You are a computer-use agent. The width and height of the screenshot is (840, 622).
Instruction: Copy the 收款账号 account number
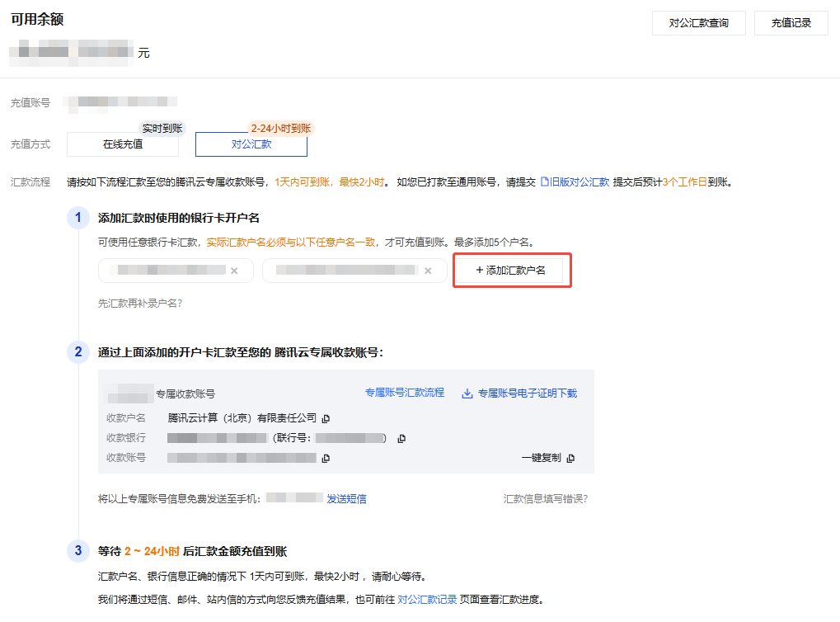[x=326, y=458]
